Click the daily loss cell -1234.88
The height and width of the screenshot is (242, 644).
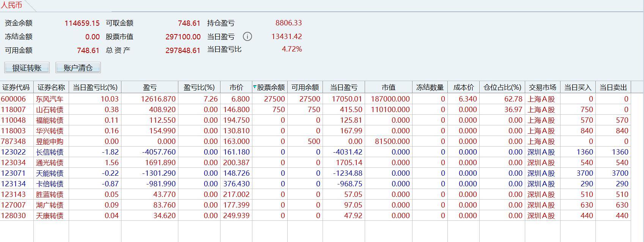point(348,173)
